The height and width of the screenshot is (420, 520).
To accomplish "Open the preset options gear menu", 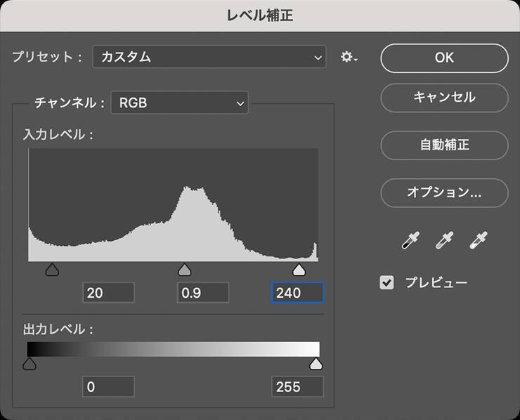I will click(349, 58).
